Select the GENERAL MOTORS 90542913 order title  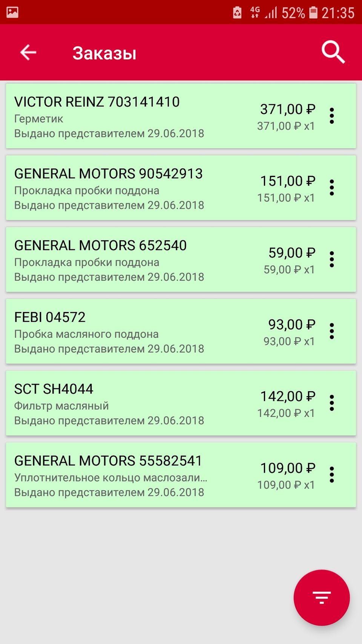tap(108, 174)
